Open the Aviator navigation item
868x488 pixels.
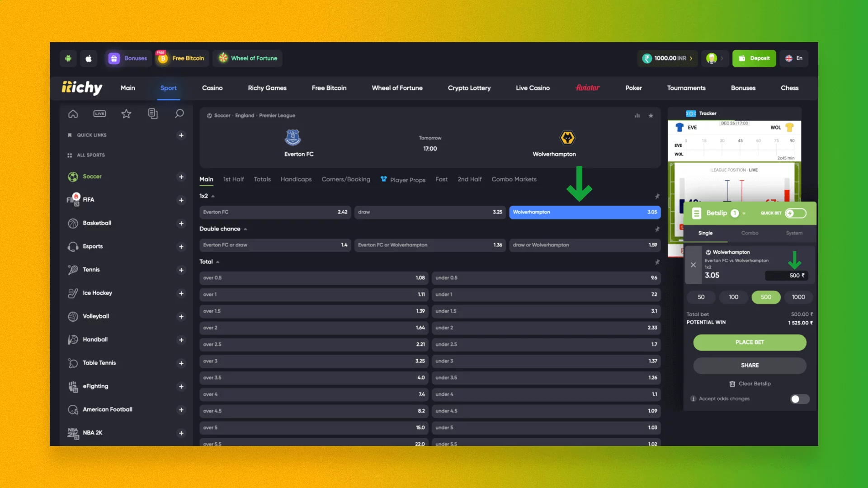click(x=587, y=88)
